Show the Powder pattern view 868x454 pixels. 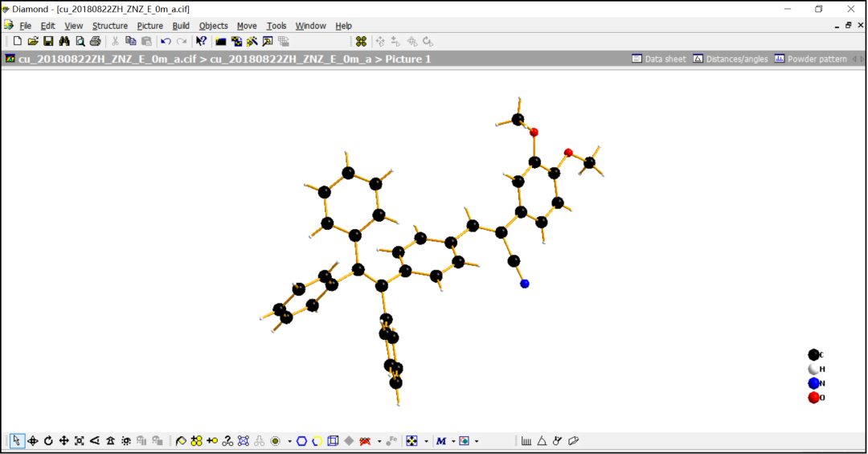810,59
